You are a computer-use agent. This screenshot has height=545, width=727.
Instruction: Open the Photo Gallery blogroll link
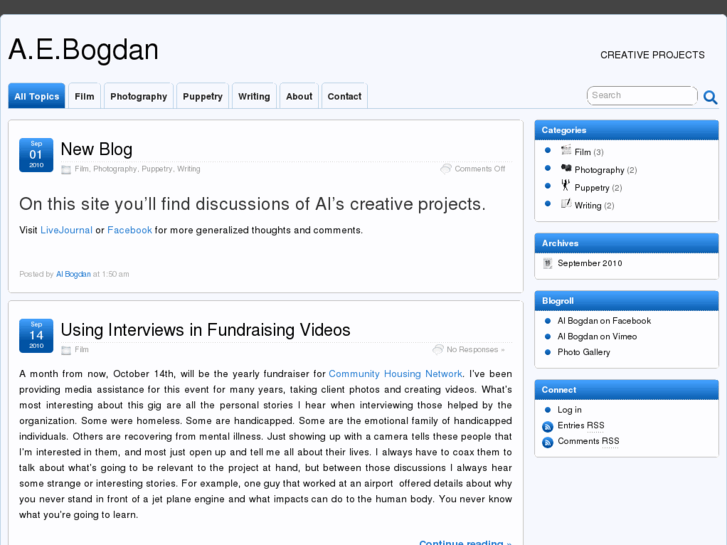(584, 353)
